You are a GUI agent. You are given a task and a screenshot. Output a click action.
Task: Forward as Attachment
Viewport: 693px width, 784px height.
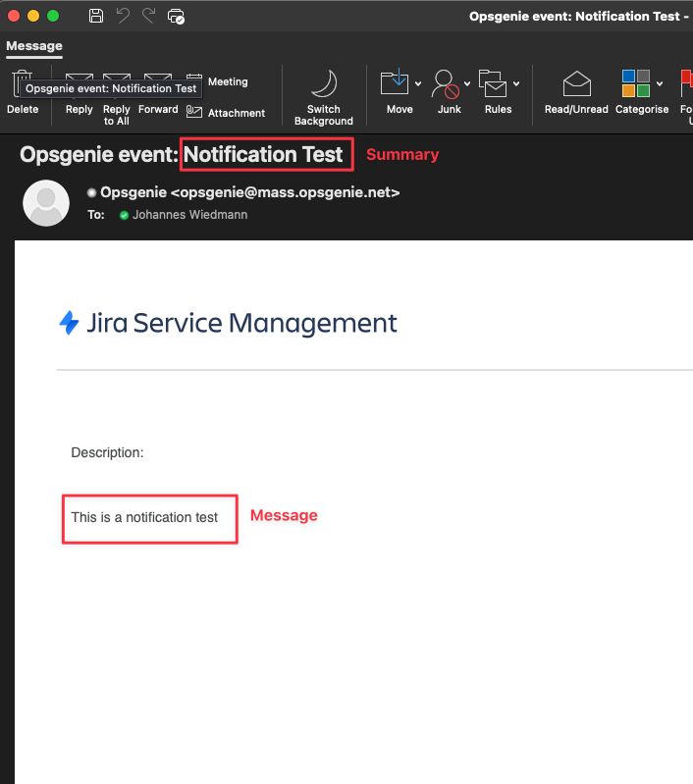(226, 113)
